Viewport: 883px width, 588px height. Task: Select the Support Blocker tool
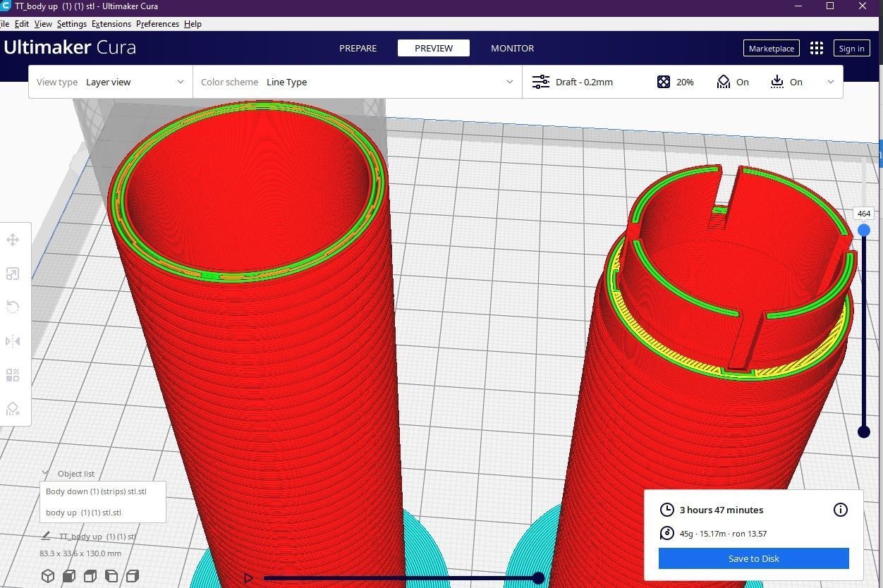(13, 409)
